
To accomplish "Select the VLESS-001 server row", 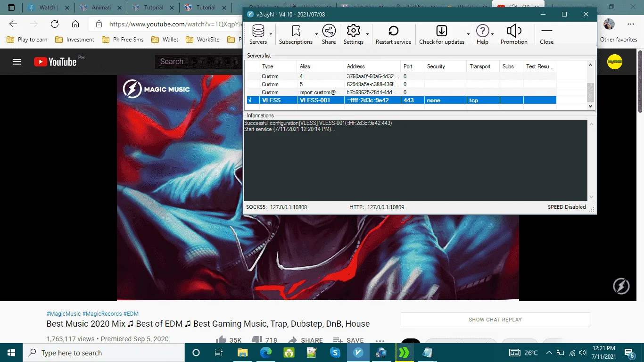I will point(402,100).
